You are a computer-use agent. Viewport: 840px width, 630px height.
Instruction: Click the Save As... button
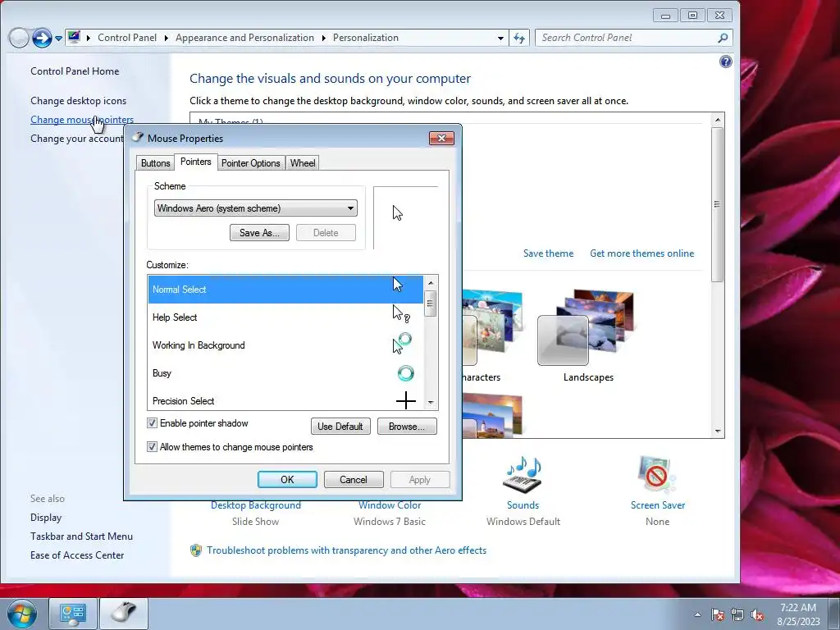point(259,232)
